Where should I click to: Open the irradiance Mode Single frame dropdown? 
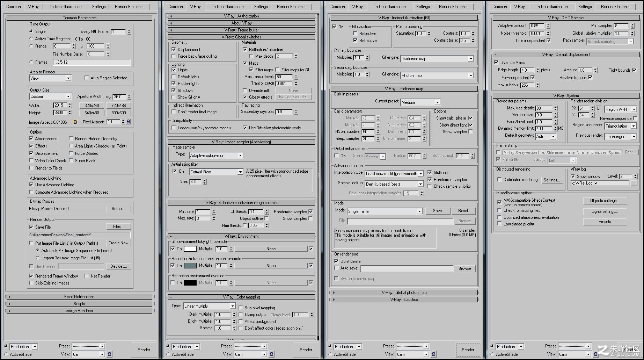[385, 211]
